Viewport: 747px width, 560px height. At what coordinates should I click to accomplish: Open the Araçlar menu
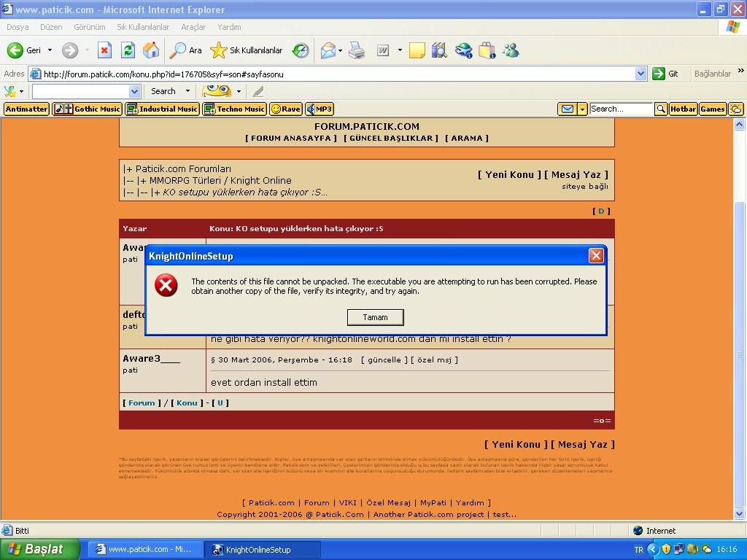pyautogui.click(x=193, y=27)
